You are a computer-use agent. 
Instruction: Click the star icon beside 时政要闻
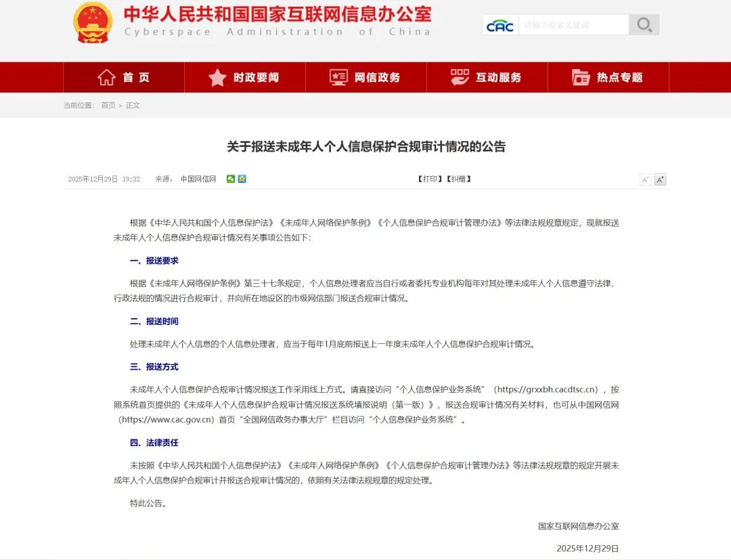(217, 77)
